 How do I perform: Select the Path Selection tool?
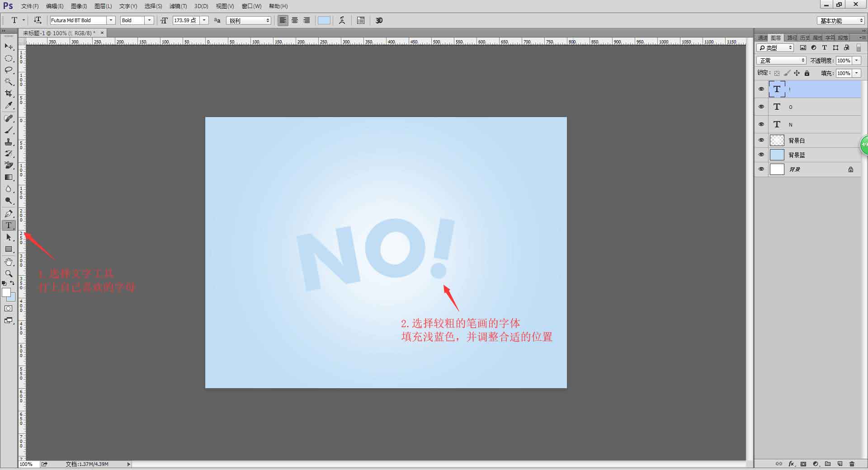9,237
